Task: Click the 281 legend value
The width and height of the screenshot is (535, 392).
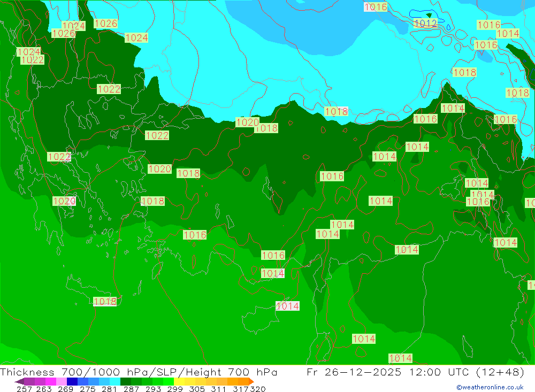Action: tap(109, 389)
